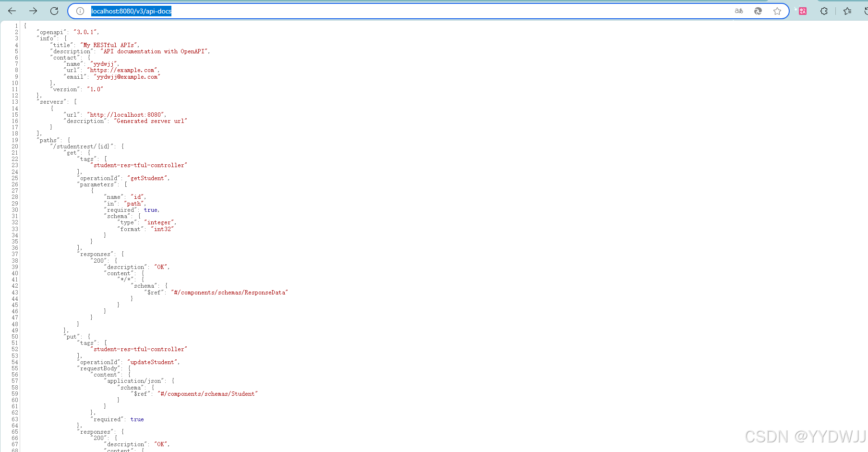Click the "openapi" version value "3.0.1"
The image size is (868, 452).
85,32
